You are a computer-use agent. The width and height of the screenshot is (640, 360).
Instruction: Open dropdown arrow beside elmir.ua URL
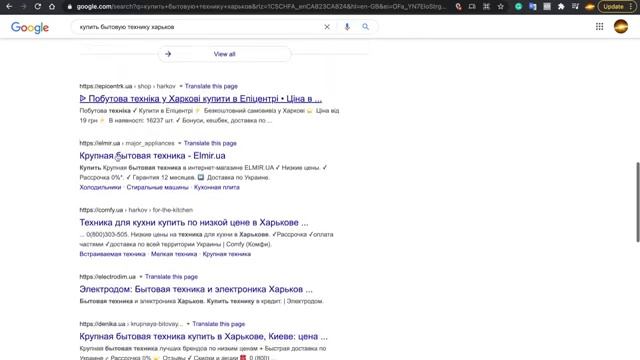pos(179,143)
